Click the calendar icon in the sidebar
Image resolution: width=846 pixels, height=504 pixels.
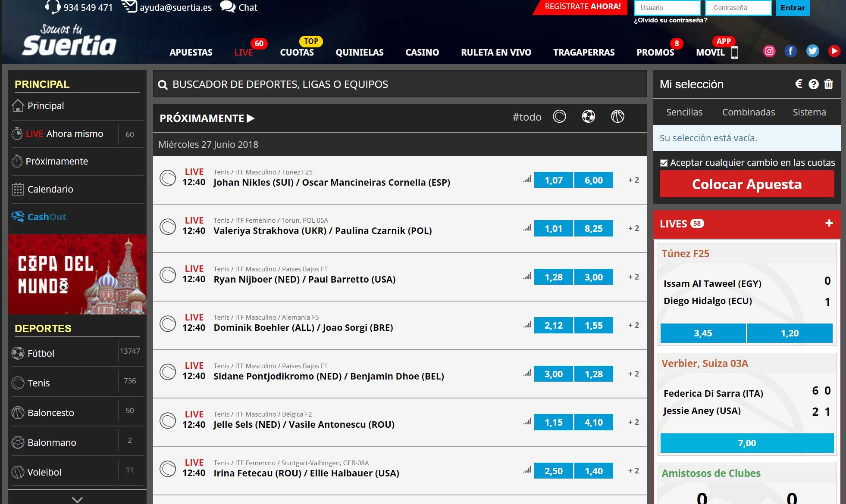tap(18, 189)
